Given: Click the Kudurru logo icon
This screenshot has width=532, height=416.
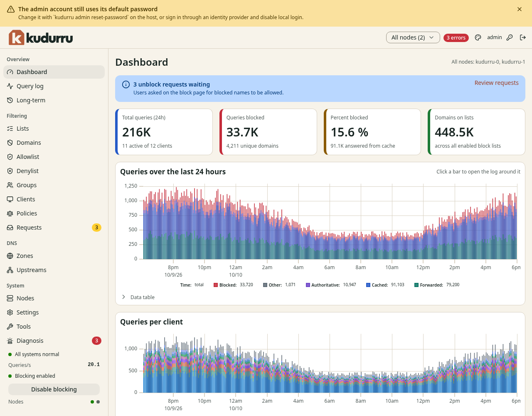Looking at the screenshot, I should pos(17,37).
